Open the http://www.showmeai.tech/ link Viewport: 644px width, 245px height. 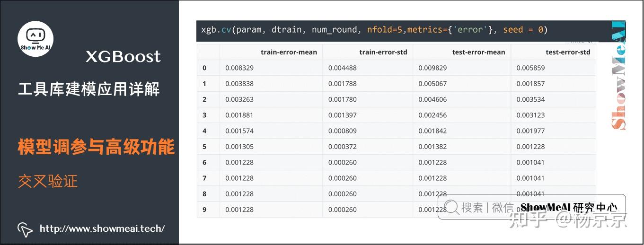coord(102,229)
